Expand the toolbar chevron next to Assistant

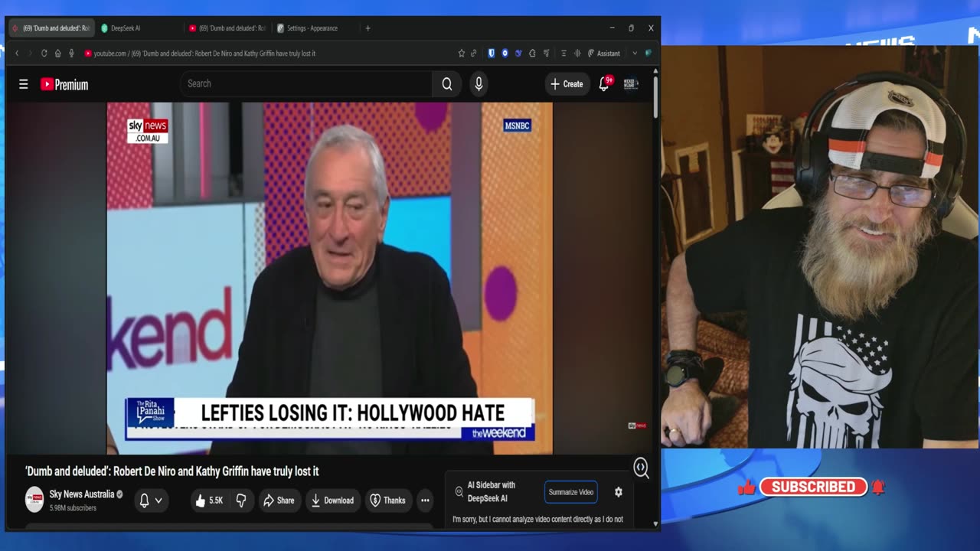coord(635,54)
